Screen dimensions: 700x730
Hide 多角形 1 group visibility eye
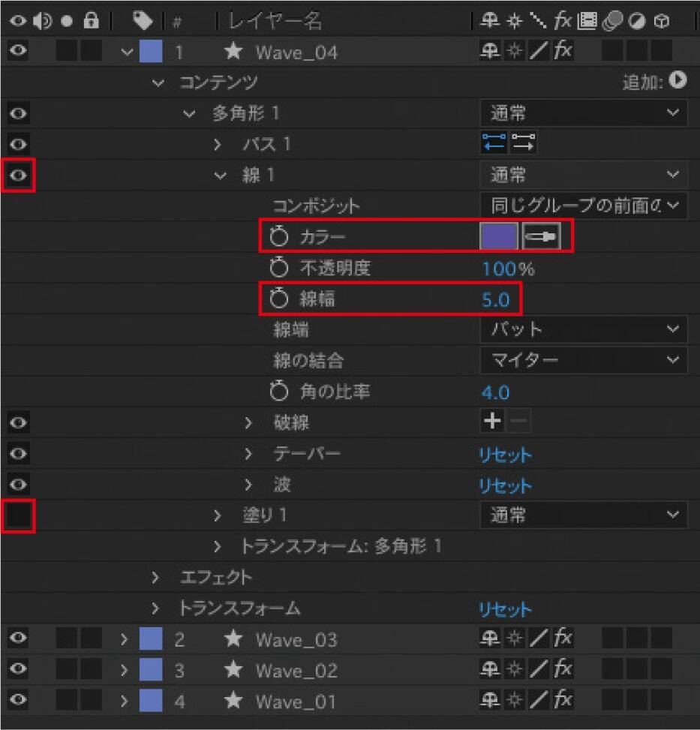18,113
